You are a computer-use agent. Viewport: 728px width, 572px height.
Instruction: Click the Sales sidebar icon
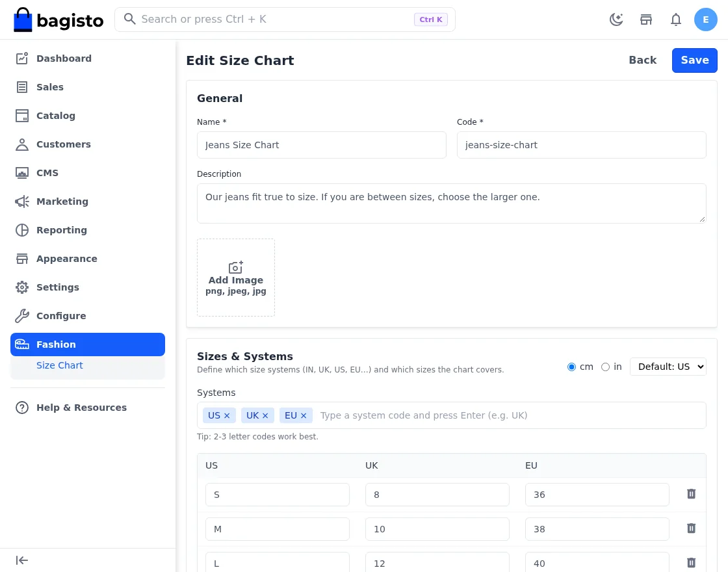(22, 87)
